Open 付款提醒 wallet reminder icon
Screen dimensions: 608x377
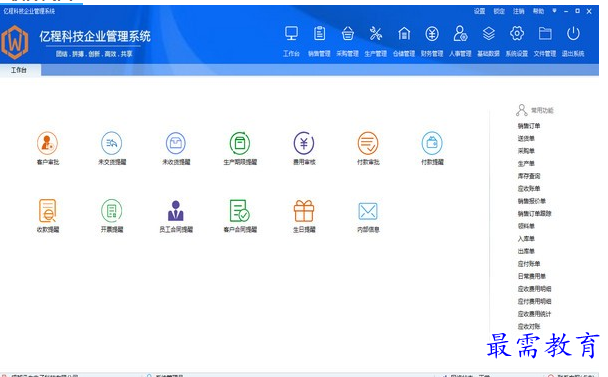432,143
